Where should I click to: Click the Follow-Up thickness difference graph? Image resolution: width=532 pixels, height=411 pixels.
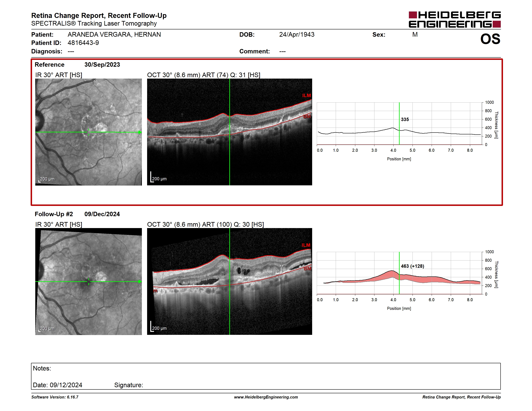pyautogui.click(x=399, y=273)
